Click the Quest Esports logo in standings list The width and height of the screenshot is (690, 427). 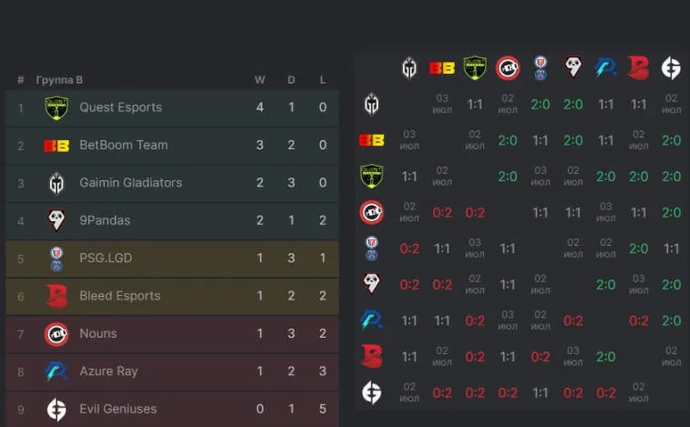point(56,108)
